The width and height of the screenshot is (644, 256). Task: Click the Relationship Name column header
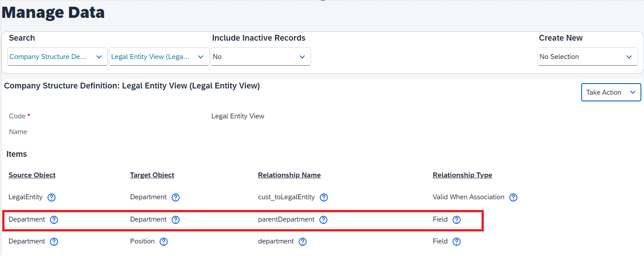tap(289, 175)
